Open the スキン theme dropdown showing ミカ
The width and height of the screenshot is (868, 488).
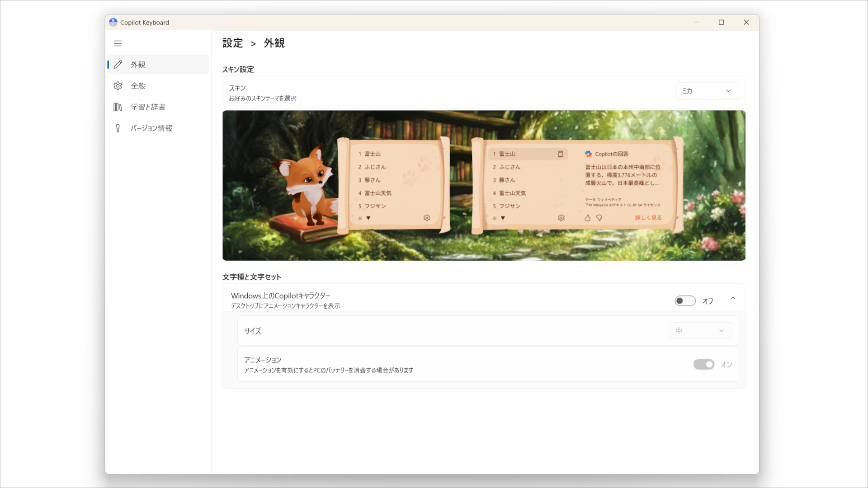pyautogui.click(x=707, y=90)
